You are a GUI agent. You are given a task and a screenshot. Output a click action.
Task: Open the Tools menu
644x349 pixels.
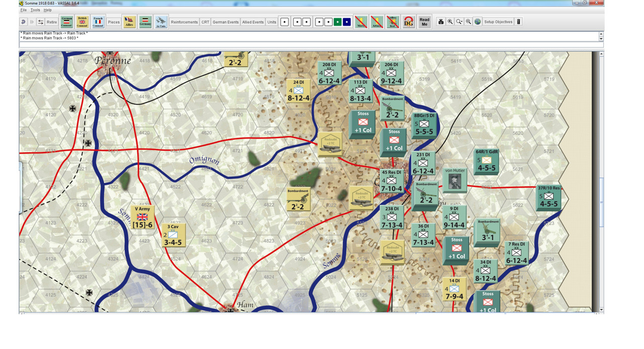[35, 10]
